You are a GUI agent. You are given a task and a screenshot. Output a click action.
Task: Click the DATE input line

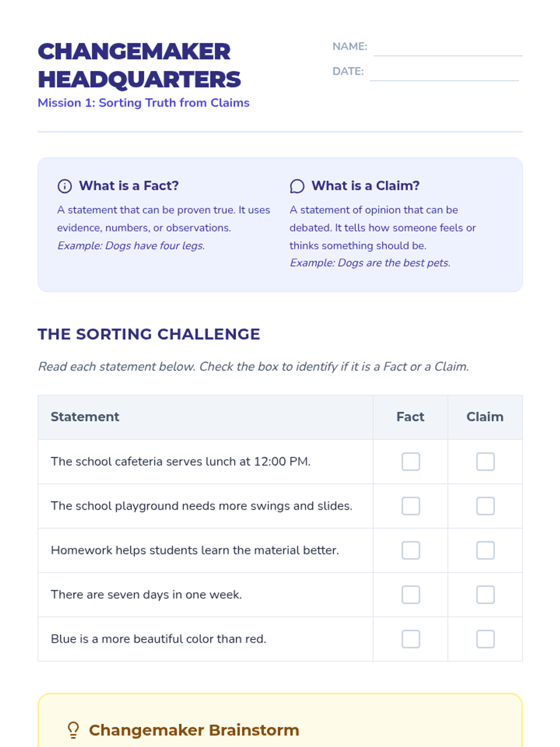pyautogui.click(x=444, y=72)
